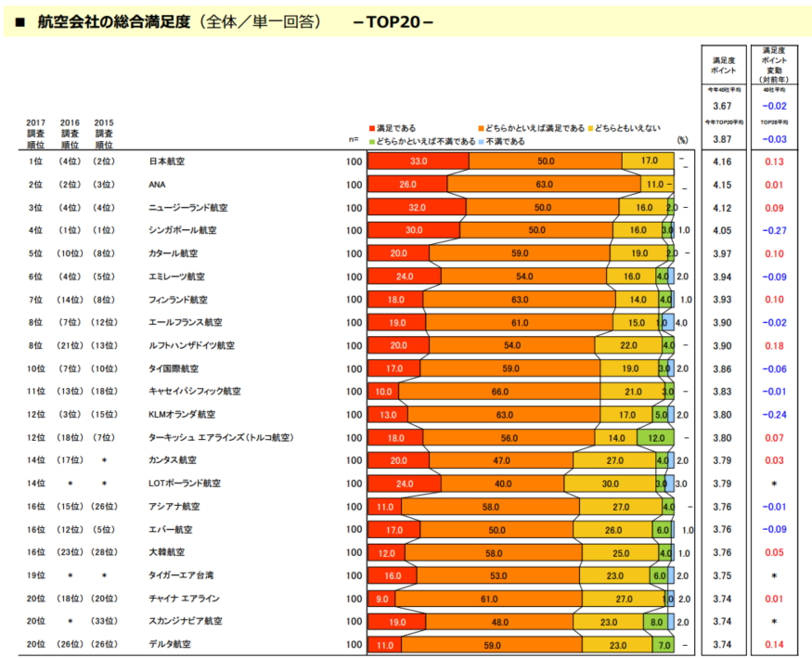Click the 3.75 satisfaction score
812x658 pixels.
pyautogui.click(x=722, y=575)
